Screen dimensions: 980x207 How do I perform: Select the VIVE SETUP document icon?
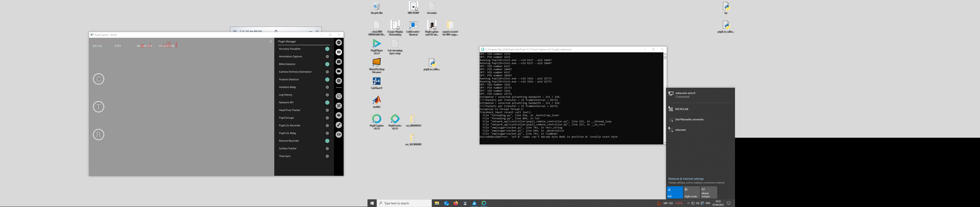(x=413, y=8)
